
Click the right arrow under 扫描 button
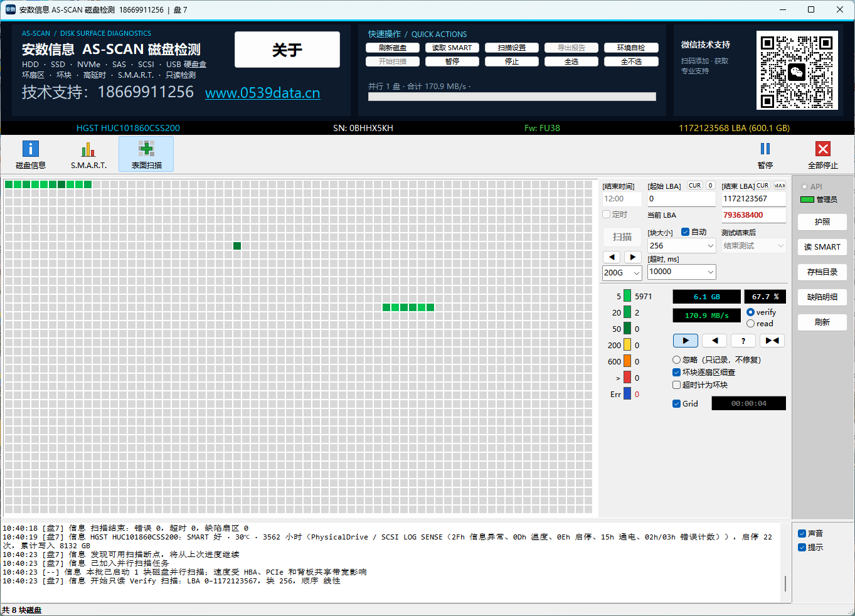(633, 257)
